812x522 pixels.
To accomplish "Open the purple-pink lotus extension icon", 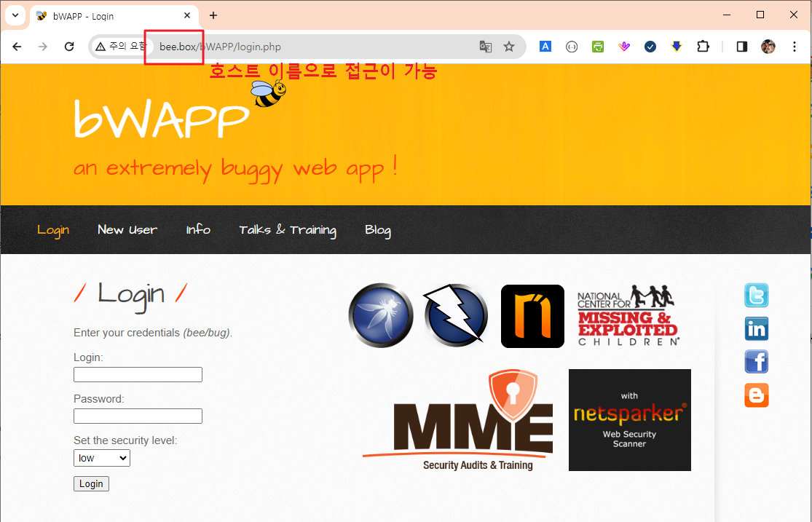I will pos(624,47).
